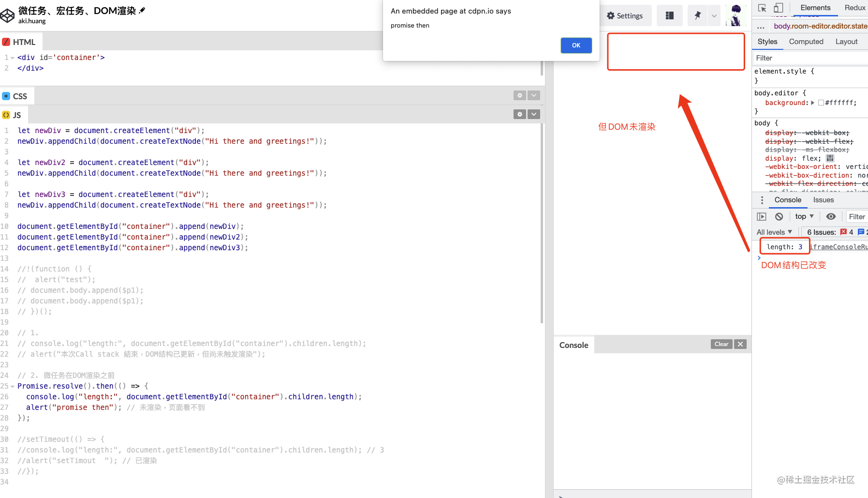Open the top JavaScript context dropdown
The image size is (868, 498).
point(804,216)
